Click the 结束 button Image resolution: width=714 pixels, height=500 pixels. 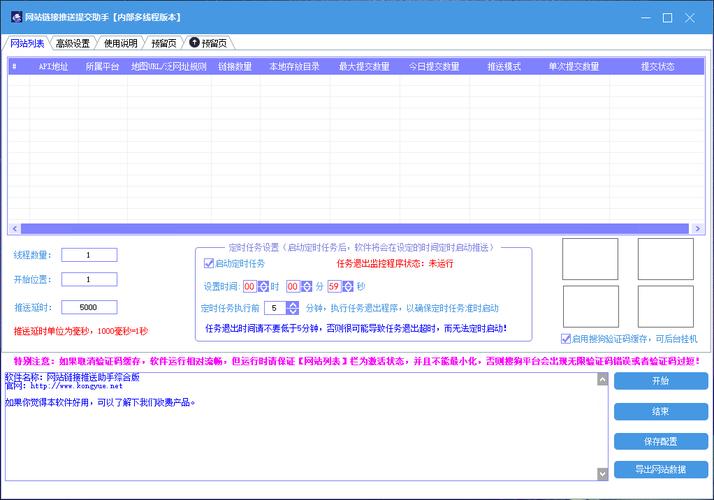660,411
